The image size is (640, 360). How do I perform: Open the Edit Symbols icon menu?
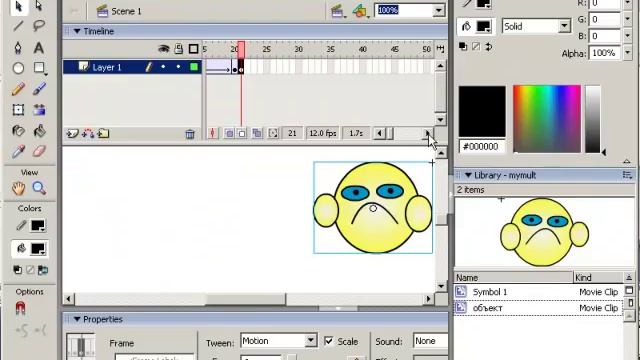360,11
